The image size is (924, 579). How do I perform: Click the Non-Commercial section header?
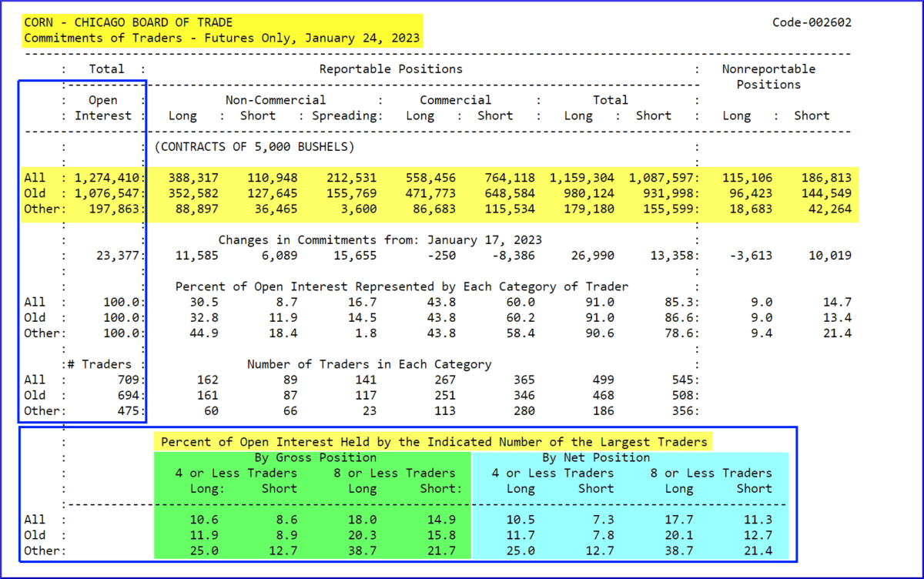(276, 99)
